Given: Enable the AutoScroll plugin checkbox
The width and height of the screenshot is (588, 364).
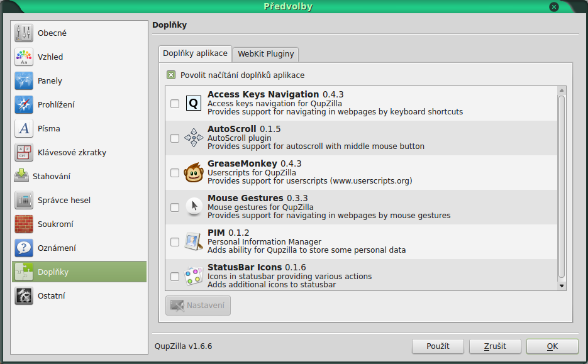Looking at the screenshot, I should point(175,138).
